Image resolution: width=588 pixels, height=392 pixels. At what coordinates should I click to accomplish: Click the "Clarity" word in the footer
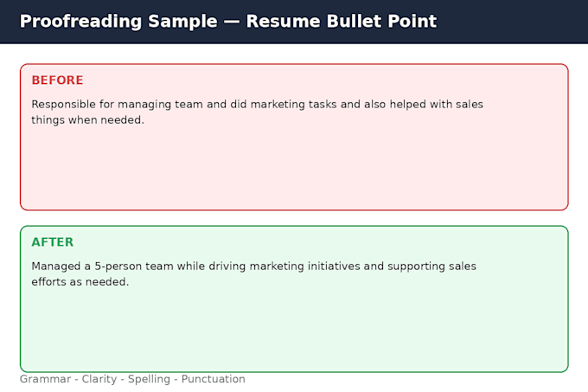[99, 379]
